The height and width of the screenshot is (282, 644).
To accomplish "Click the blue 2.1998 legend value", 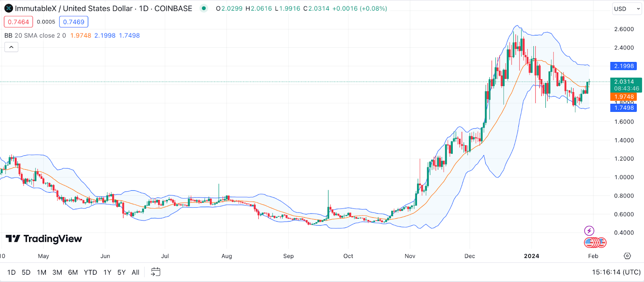I will 105,35.
